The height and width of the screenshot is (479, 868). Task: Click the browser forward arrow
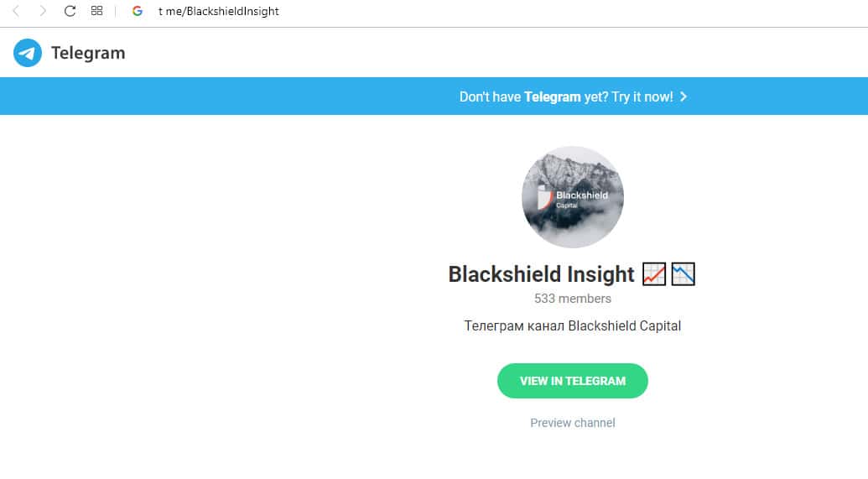point(43,11)
